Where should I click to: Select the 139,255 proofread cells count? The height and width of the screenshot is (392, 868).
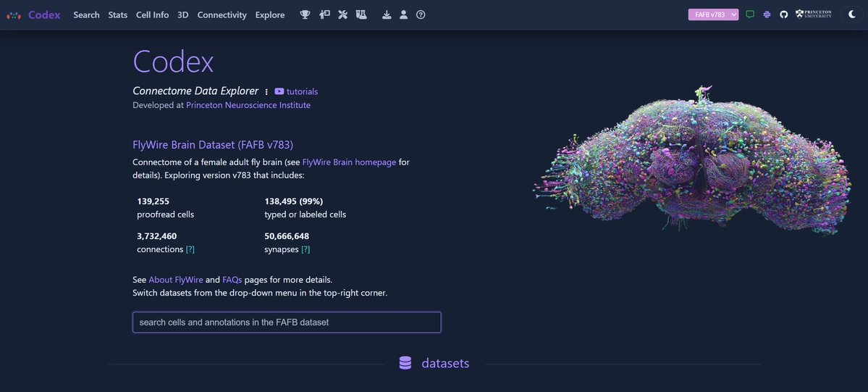coord(153,201)
